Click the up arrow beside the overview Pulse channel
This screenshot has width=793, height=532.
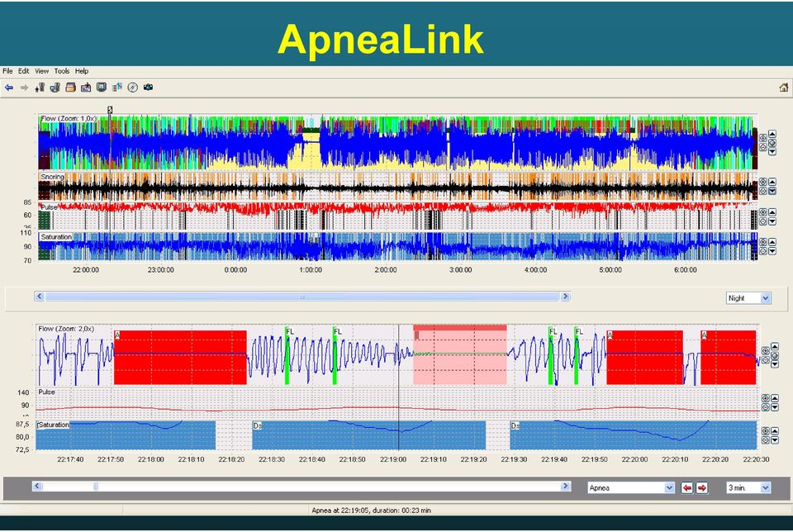(772, 212)
